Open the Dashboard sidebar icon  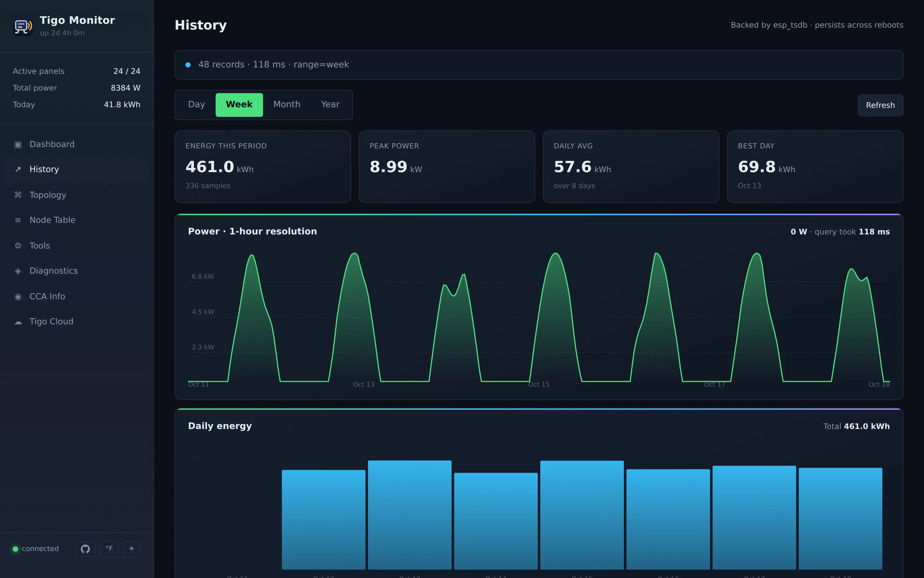tap(18, 144)
